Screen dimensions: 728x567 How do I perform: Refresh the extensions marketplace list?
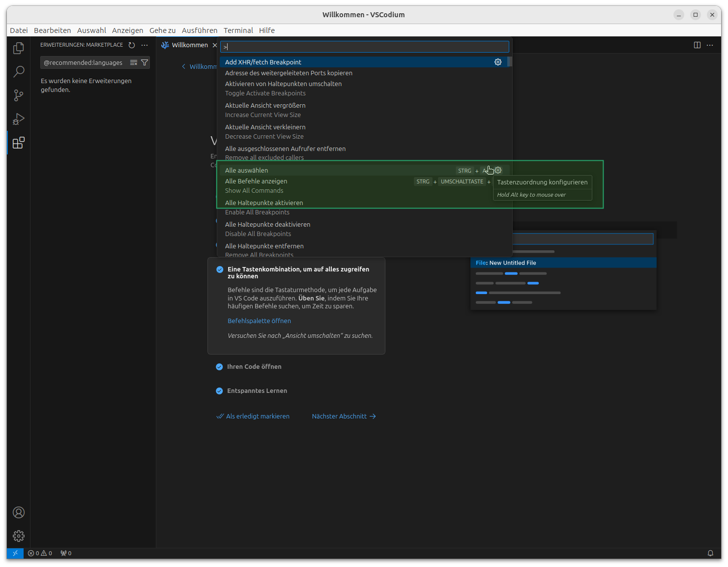(x=132, y=45)
